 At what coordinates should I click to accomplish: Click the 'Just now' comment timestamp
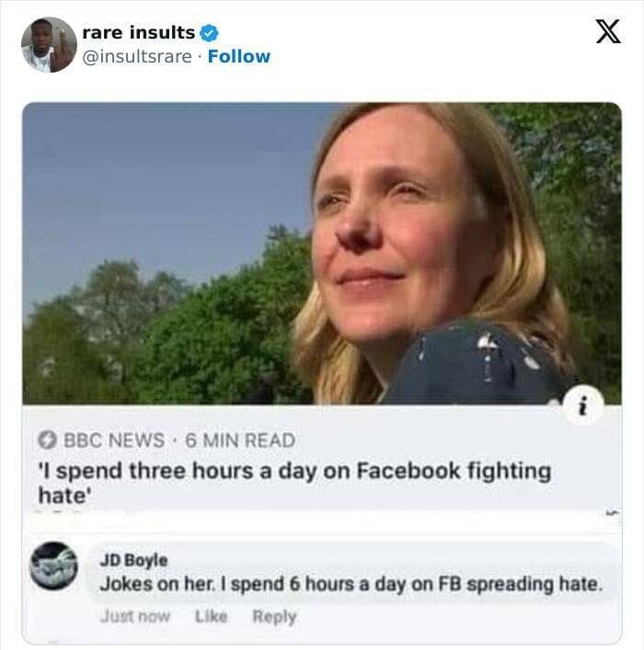pyautogui.click(x=135, y=616)
